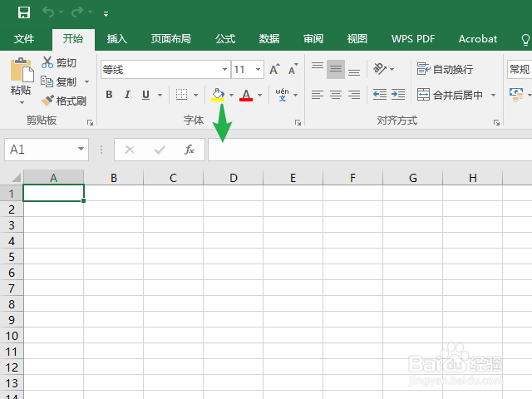Click 合并后居中 merge and center
Screen dimensions: 532x399
point(450,95)
